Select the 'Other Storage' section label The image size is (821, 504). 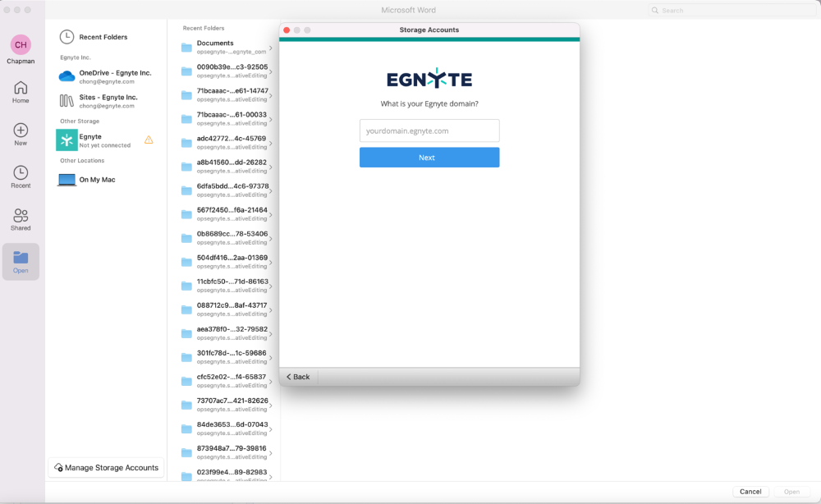point(80,121)
